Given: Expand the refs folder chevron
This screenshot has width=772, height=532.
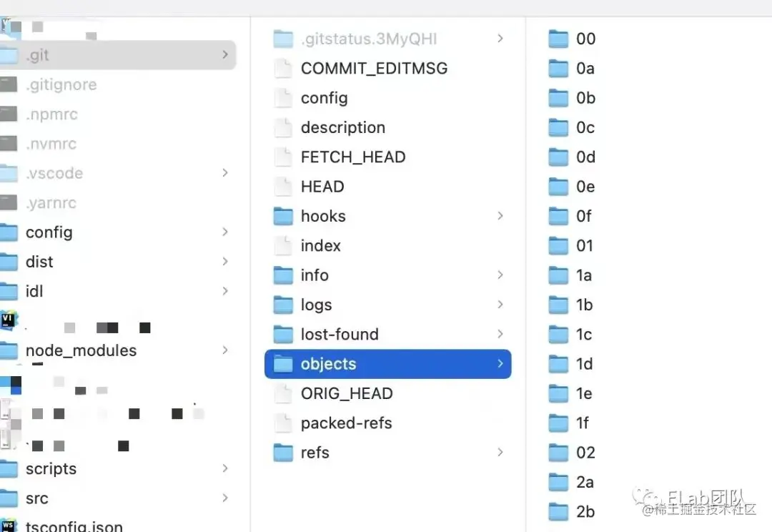Looking at the screenshot, I should (500, 453).
